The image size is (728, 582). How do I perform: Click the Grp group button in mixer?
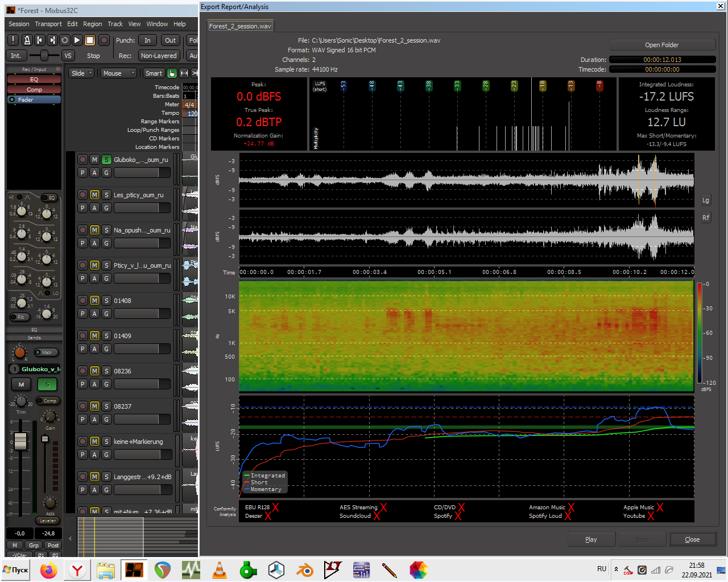pyautogui.click(x=34, y=545)
